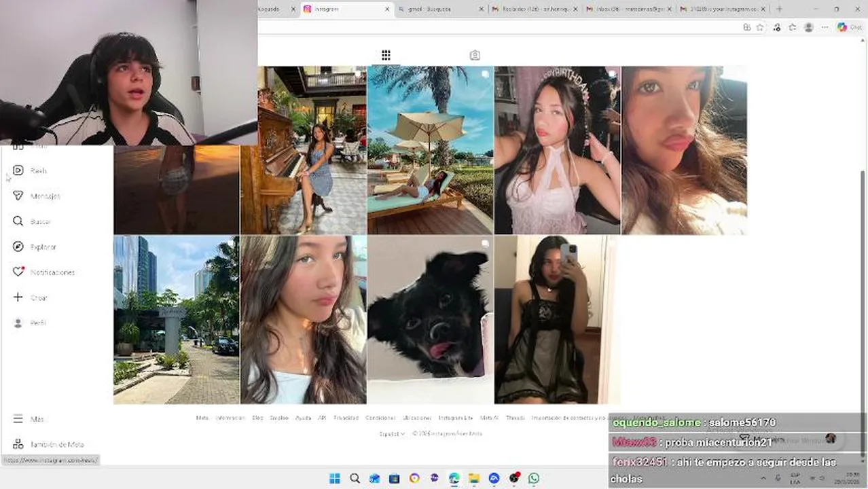Image resolution: width=868 pixels, height=489 pixels.
Task: Click the Ayuda footer link
Action: (303, 418)
